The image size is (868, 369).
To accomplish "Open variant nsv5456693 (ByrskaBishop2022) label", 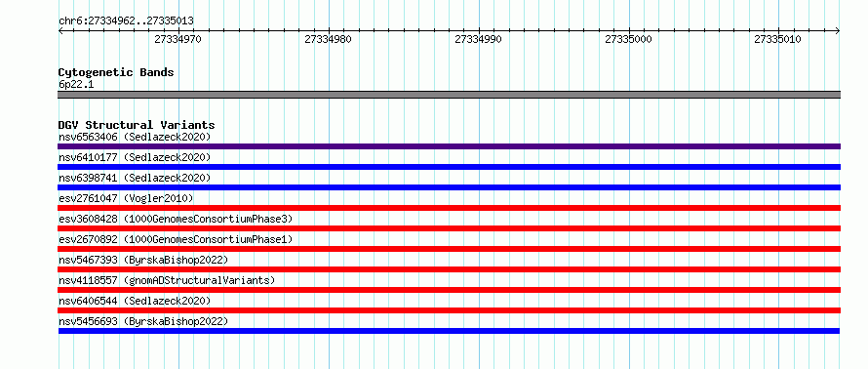I will 143,321.
